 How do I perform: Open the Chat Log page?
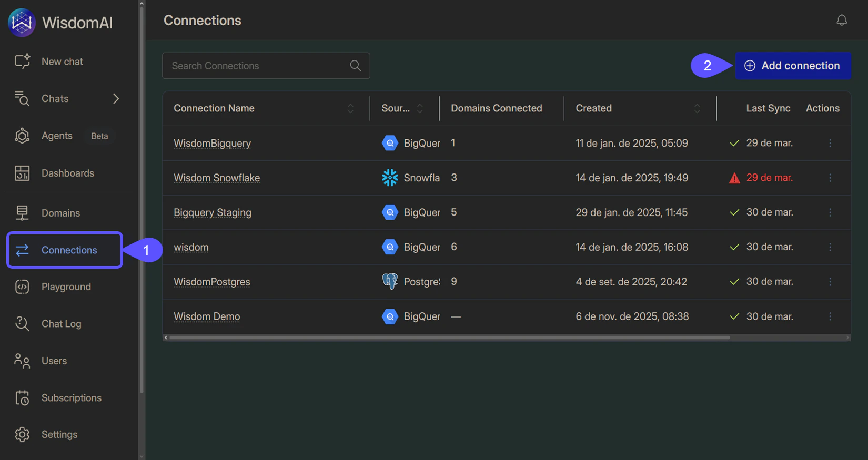pos(62,324)
